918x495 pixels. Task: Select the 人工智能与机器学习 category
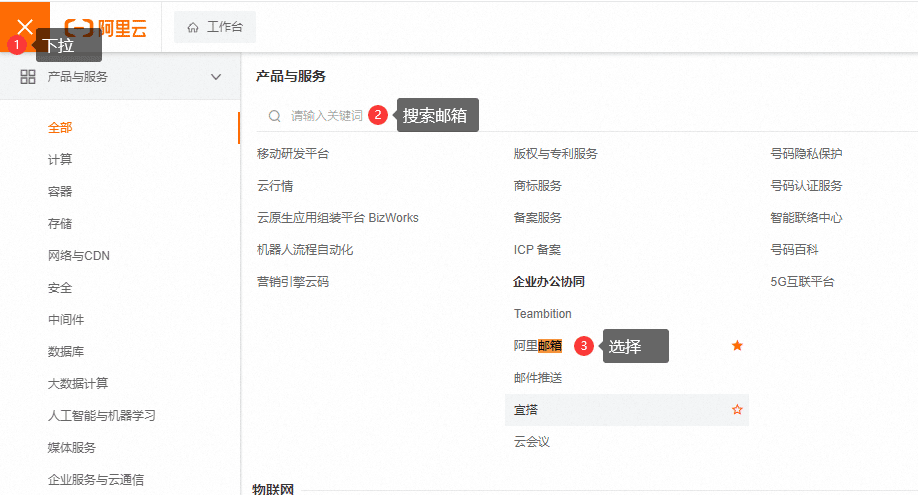101,416
